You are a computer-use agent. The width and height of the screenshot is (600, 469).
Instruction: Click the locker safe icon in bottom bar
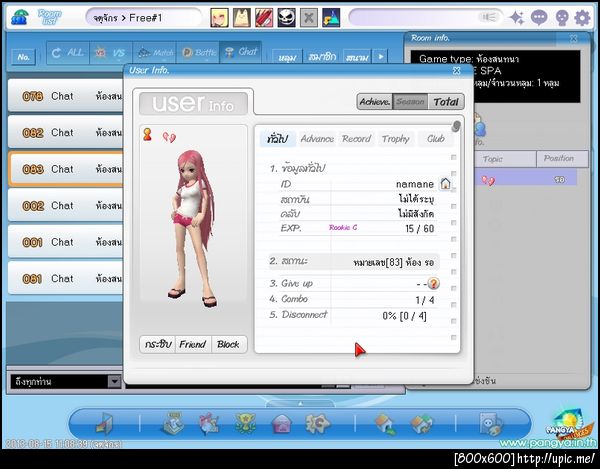[x=491, y=424]
